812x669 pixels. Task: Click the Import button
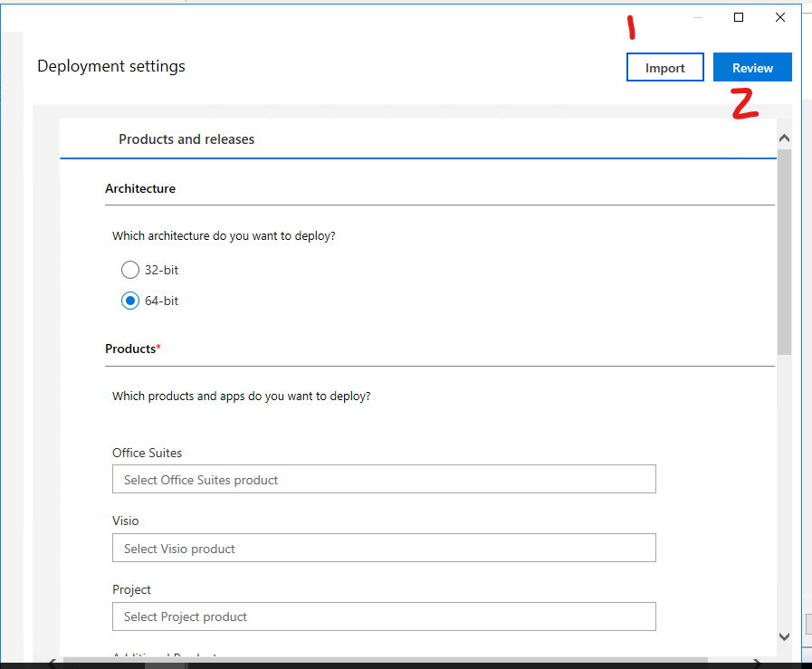[x=664, y=68]
